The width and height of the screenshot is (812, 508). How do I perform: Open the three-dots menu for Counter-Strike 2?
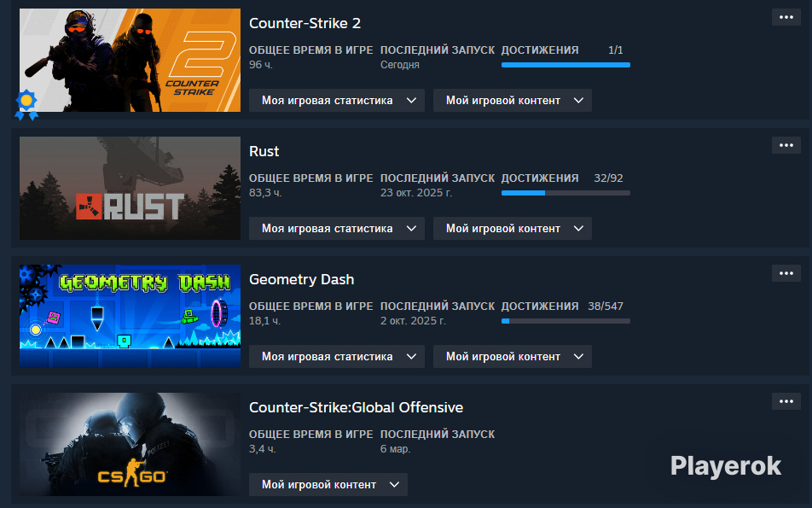786,17
